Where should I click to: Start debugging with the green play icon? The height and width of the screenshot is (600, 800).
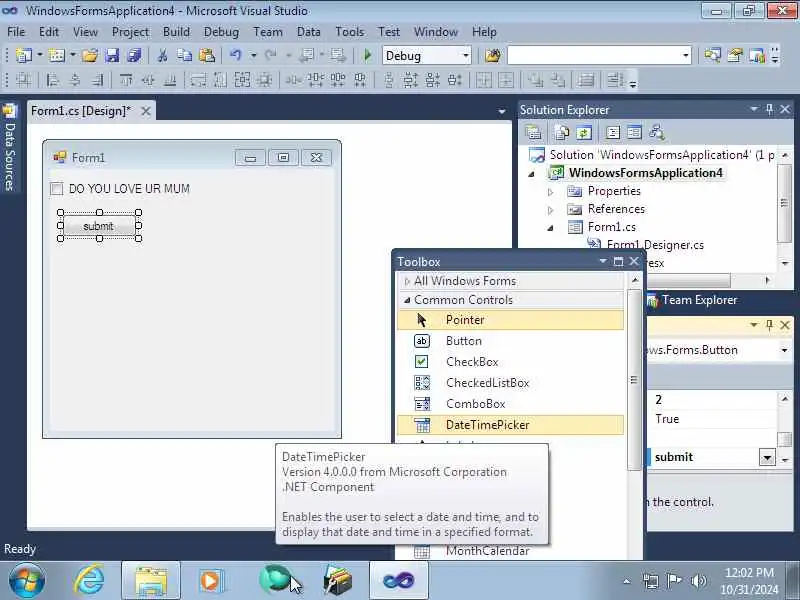pos(367,55)
